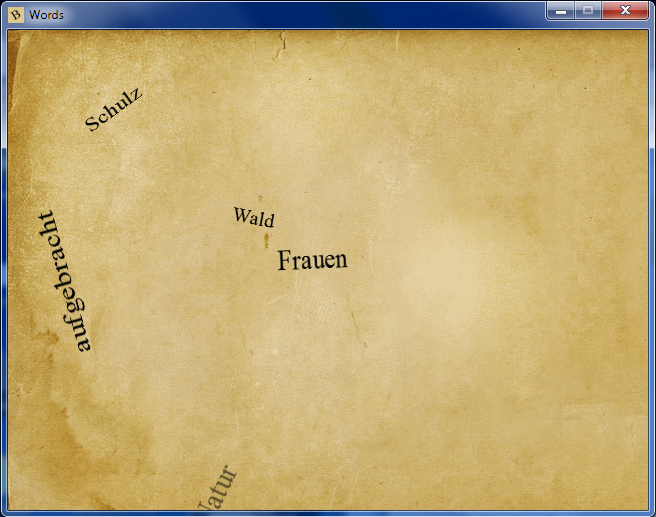Close the Words window
This screenshot has width=656, height=517.
[x=626, y=11]
